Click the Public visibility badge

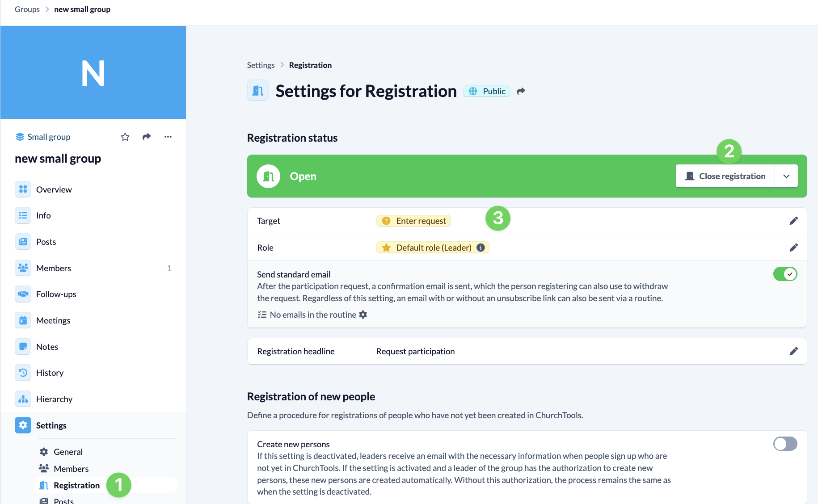(487, 91)
